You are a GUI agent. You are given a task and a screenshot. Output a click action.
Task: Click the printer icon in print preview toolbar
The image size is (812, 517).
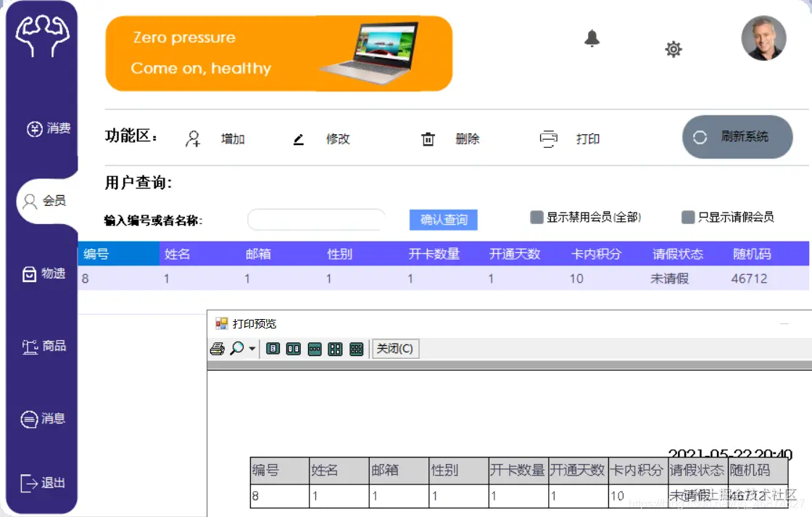pos(217,349)
